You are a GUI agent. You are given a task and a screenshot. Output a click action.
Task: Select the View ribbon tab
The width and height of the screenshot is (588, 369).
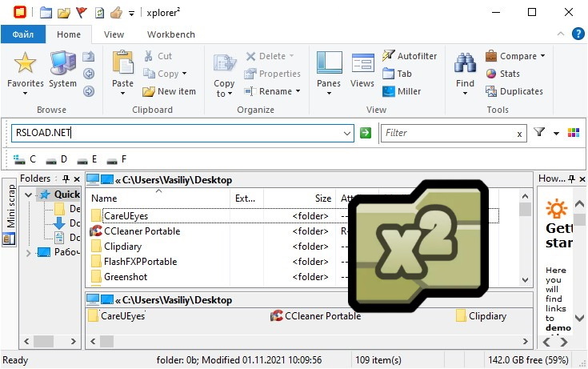coord(114,34)
